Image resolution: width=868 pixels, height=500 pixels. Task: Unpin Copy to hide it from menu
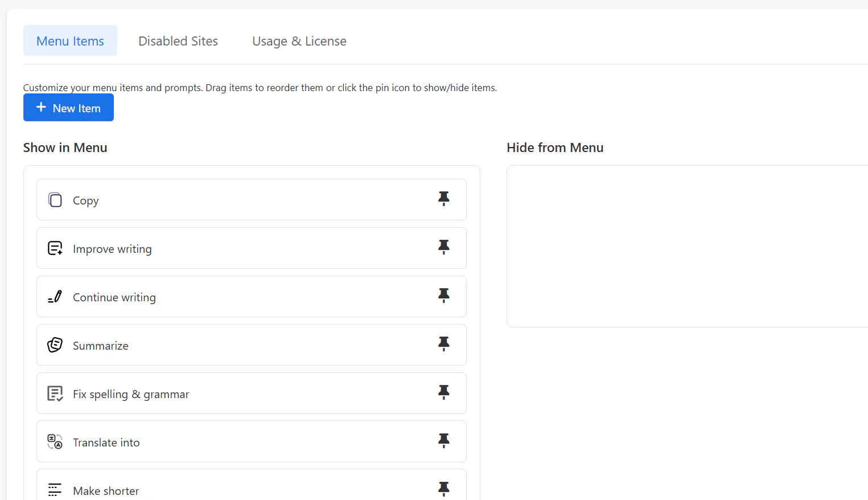[x=444, y=199]
